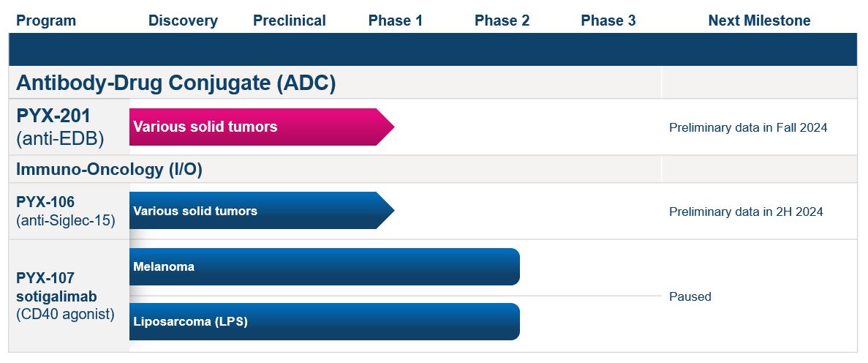
Task: Click the Paused milestone status
Action: (x=690, y=296)
